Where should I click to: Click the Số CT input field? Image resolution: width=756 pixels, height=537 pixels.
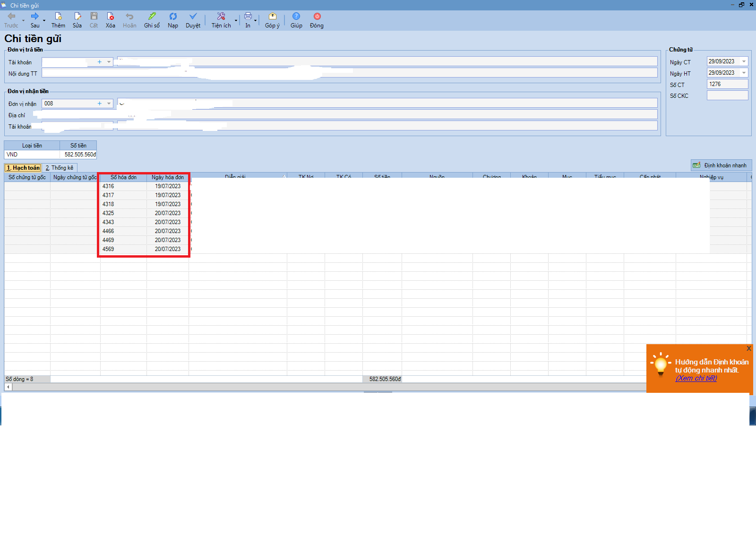coord(727,84)
